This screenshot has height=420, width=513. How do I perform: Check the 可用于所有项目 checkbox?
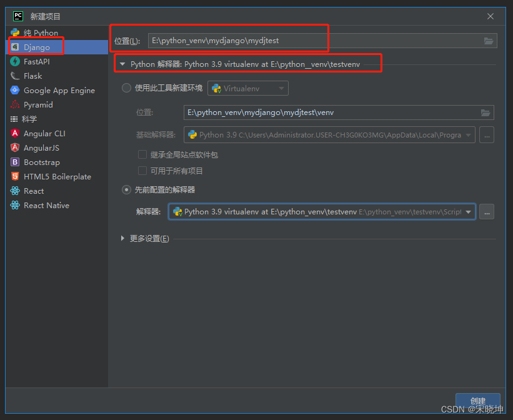142,171
